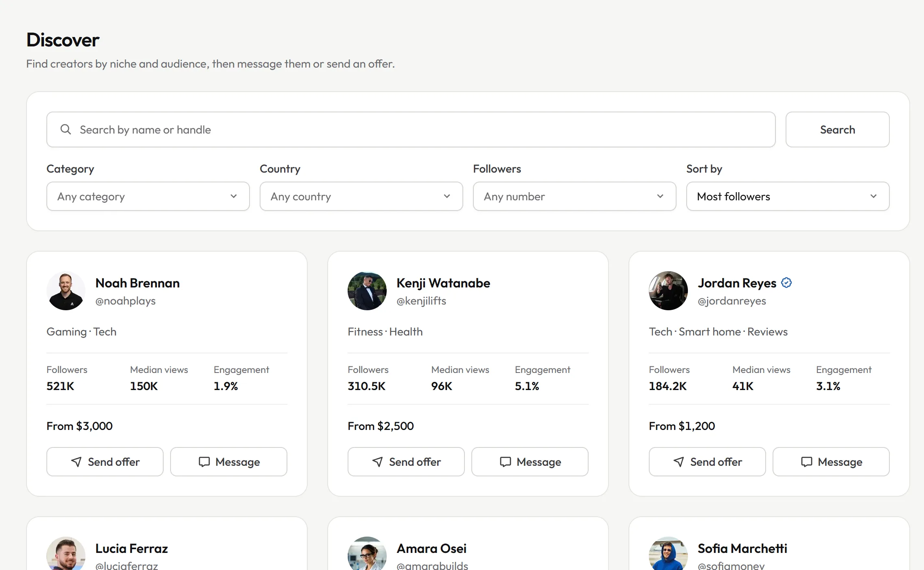Screen dimensions: 924x570
Task: Click Jordan Reyes verified badge icon
Action: (786, 283)
